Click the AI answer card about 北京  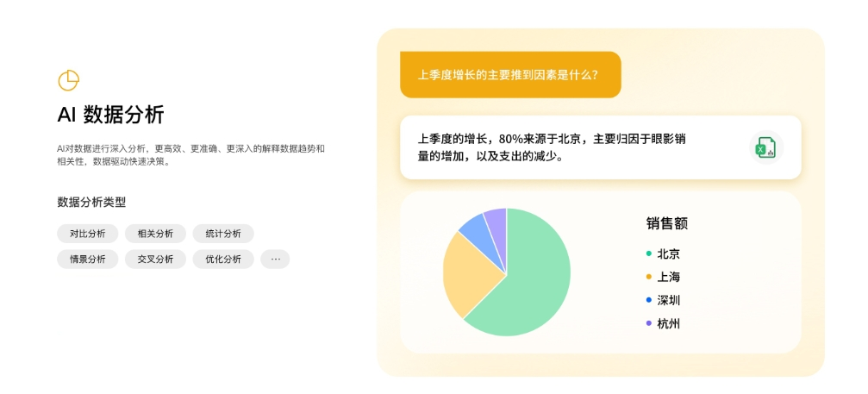click(601, 147)
